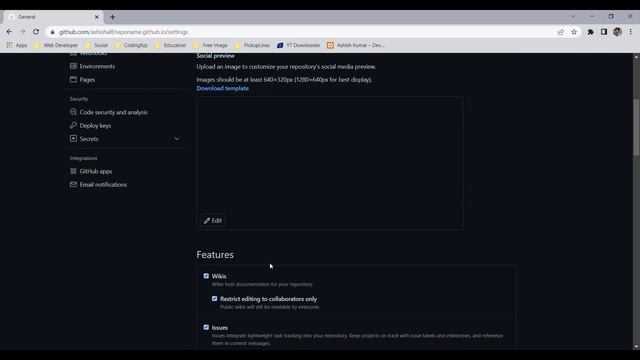Open Chrome three-dot menu
Screen dimensions: 640x360
631,32
